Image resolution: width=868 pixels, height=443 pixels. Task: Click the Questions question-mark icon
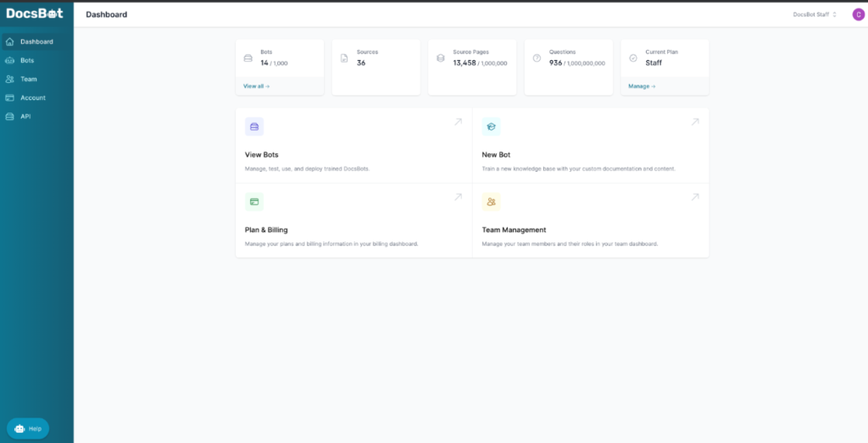click(x=537, y=58)
